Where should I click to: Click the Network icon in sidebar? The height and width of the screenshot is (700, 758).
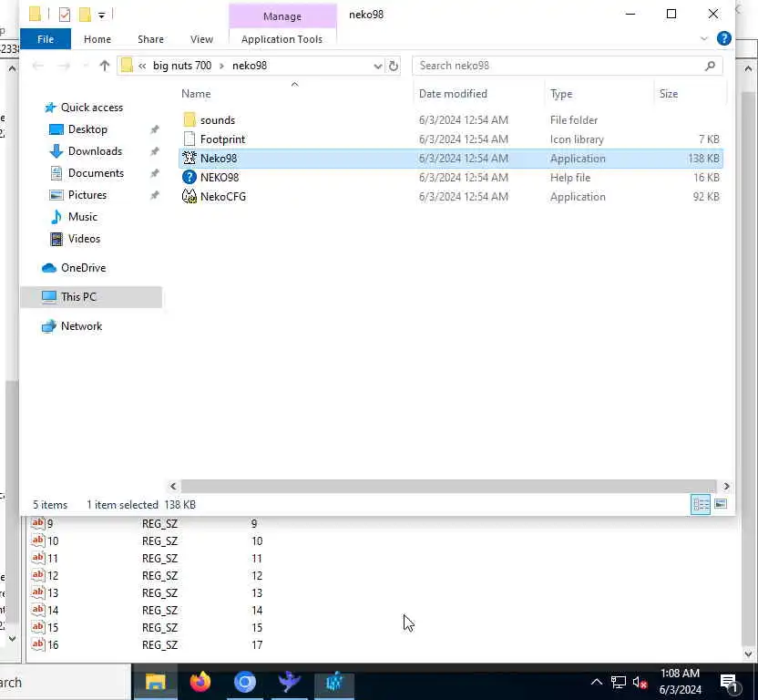49,326
